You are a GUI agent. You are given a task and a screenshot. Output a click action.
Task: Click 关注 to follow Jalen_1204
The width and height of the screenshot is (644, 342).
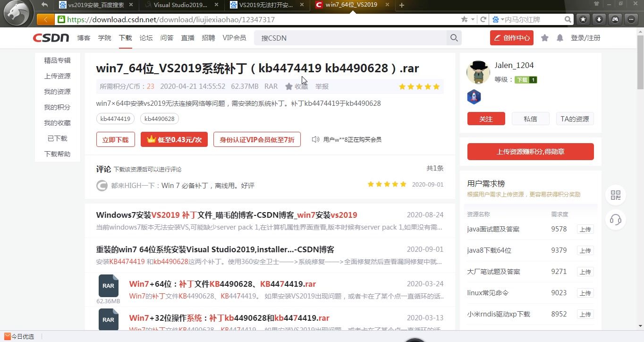pos(486,119)
